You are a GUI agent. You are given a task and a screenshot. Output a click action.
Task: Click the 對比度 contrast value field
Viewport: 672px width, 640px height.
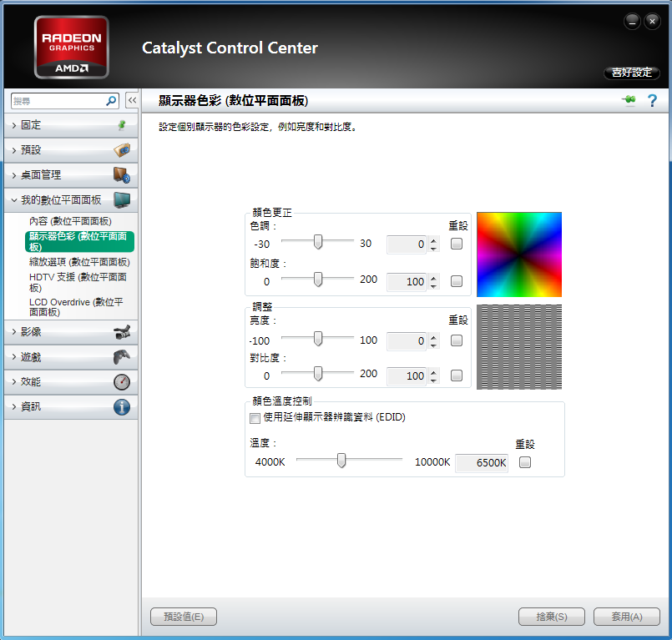coord(407,376)
